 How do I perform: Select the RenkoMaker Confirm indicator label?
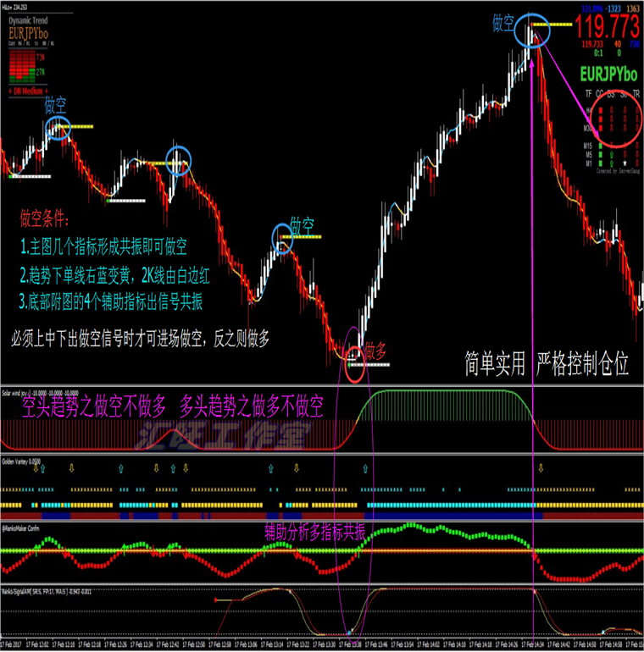tap(22, 526)
